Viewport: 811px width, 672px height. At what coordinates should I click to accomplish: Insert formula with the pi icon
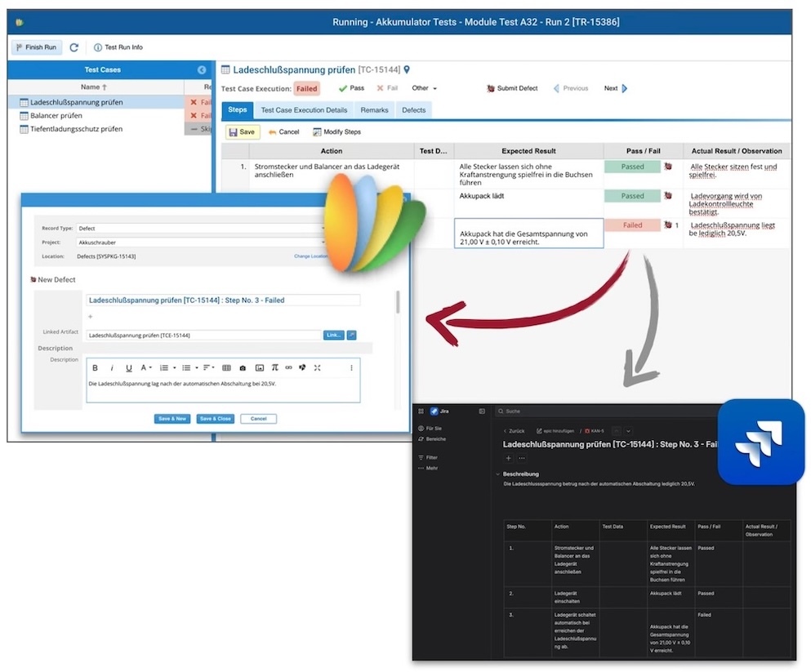[x=274, y=368]
